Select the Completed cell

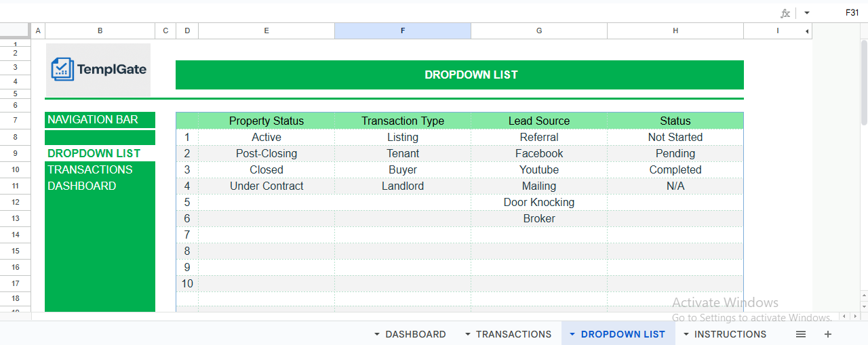pos(675,169)
